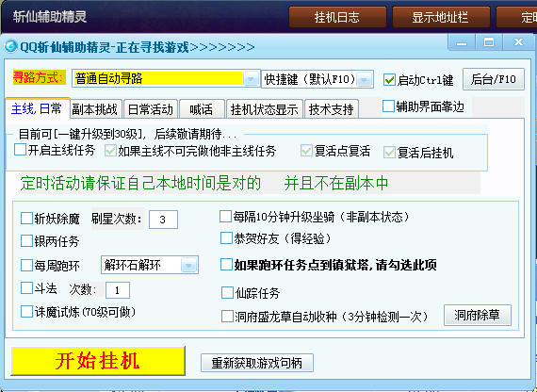This screenshot has width=537, height=392.
Task: Open the 日常活动 tab
Action: 151,109
